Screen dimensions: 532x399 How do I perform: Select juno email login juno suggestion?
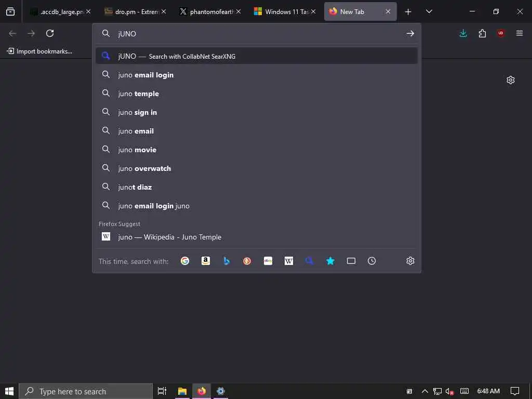[x=257, y=206]
